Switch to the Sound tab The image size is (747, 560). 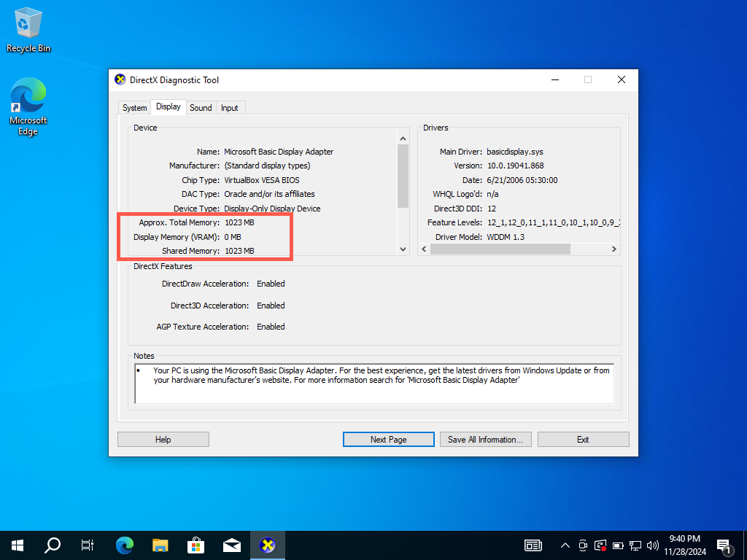click(x=201, y=108)
